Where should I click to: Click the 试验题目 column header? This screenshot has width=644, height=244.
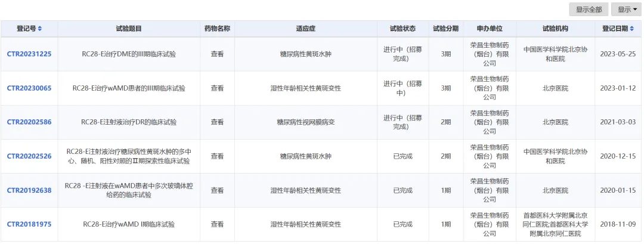[129, 29]
